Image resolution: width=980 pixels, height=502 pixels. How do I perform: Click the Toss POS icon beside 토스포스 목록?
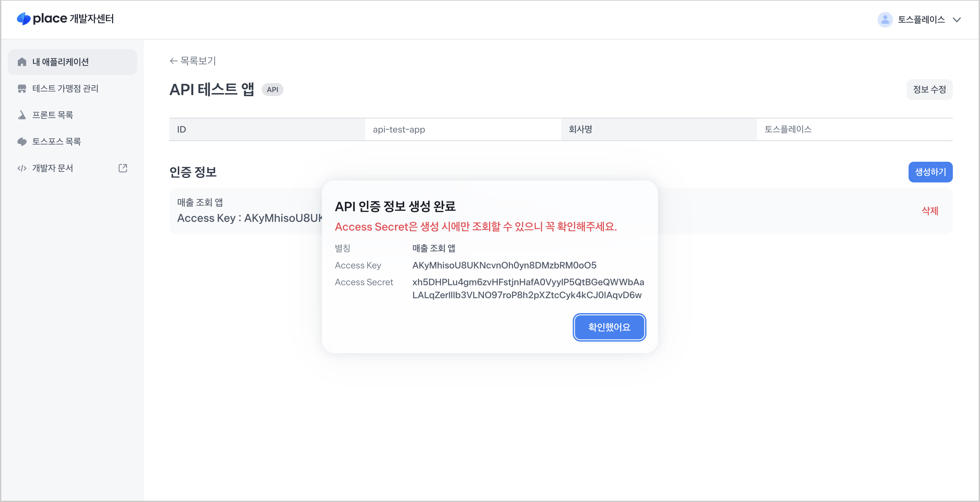tap(22, 141)
